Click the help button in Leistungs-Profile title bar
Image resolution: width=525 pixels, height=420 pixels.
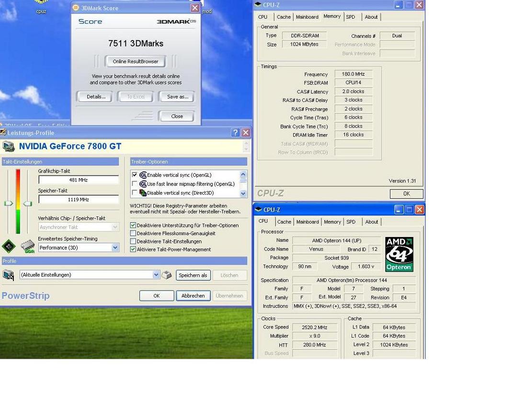pos(235,133)
